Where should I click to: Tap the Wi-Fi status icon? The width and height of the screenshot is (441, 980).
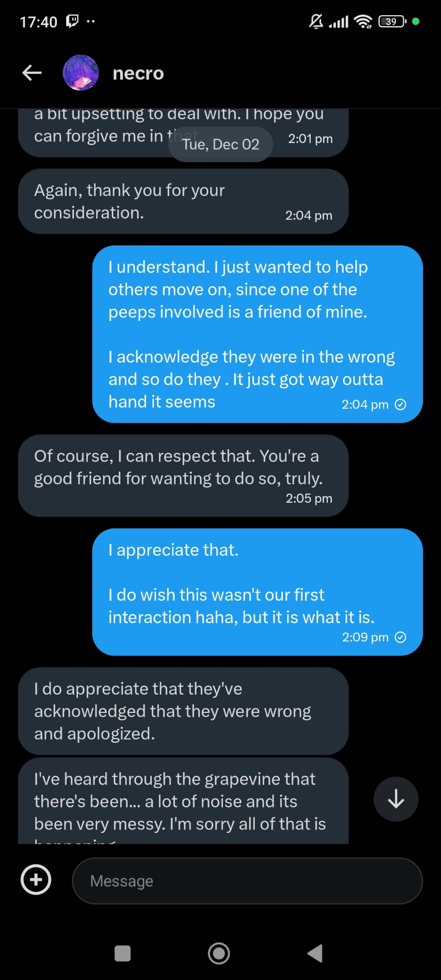(363, 21)
